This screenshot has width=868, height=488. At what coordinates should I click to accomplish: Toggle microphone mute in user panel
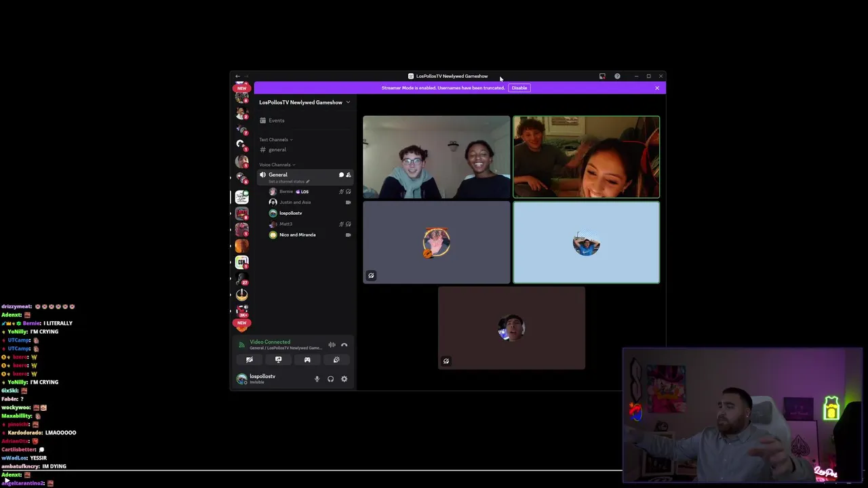click(317, 379)
